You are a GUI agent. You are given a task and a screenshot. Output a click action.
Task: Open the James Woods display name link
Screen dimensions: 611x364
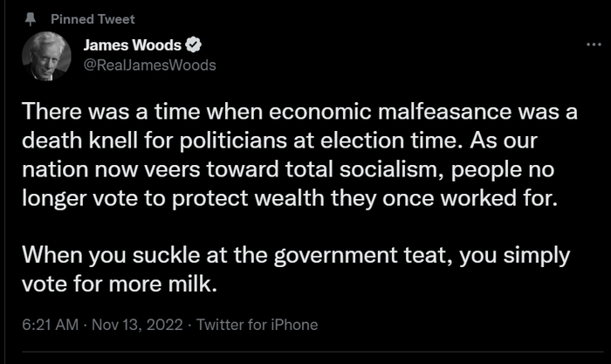(x=131, y=45)
